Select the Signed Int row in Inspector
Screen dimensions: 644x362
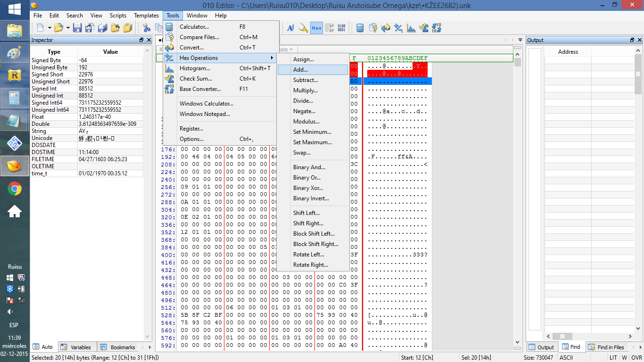coord(87,89)
